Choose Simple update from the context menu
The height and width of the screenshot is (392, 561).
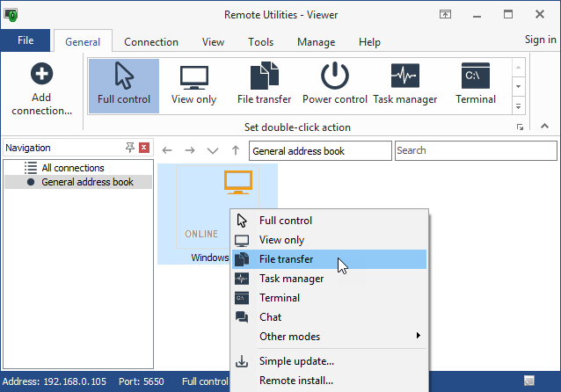point(329,361)
